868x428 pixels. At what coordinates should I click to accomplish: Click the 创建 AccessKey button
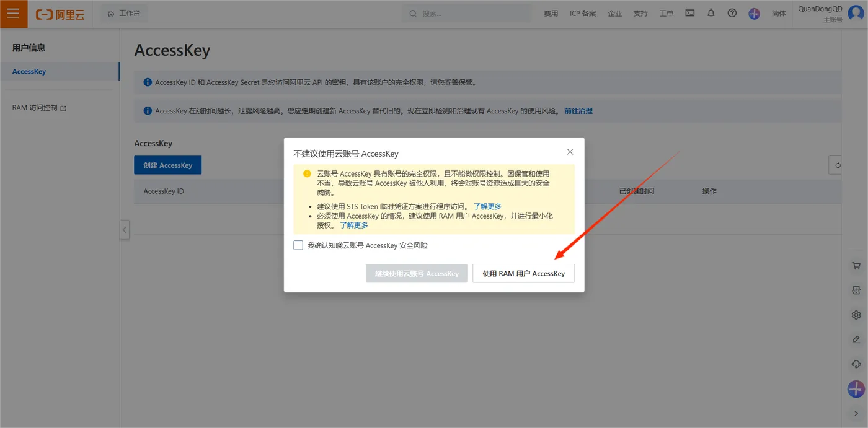pyautogui.click(x=168, y=165)
